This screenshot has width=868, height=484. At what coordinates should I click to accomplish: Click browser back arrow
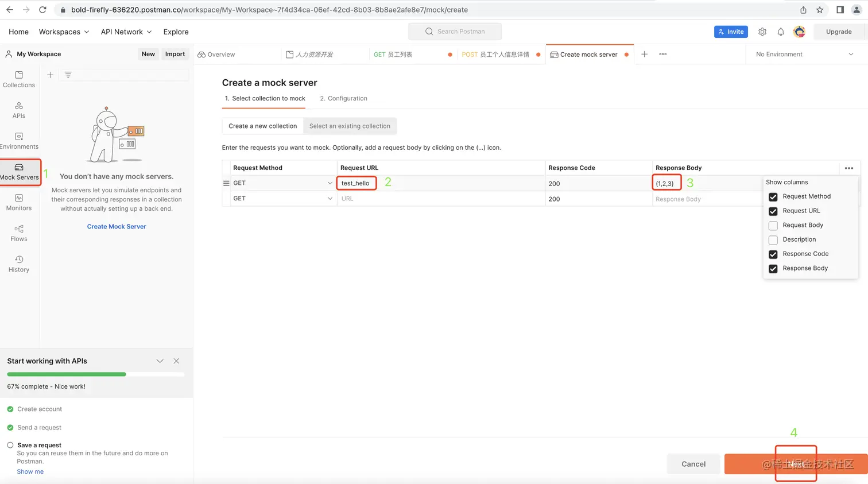click(10, 10)
